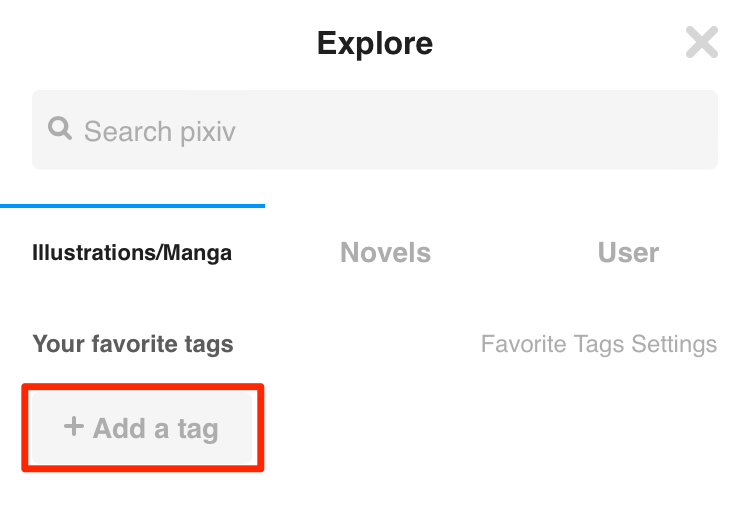Click the plus icon in Add a tag
750x512 pixels.
coord(74,426)
